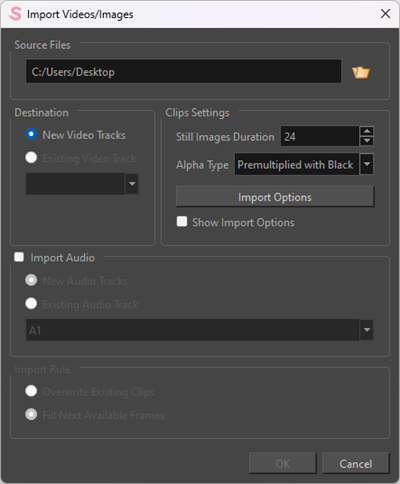Tick the Import Audio checkbox
This screenshot has width=400, height=484.
coord(19,257)
